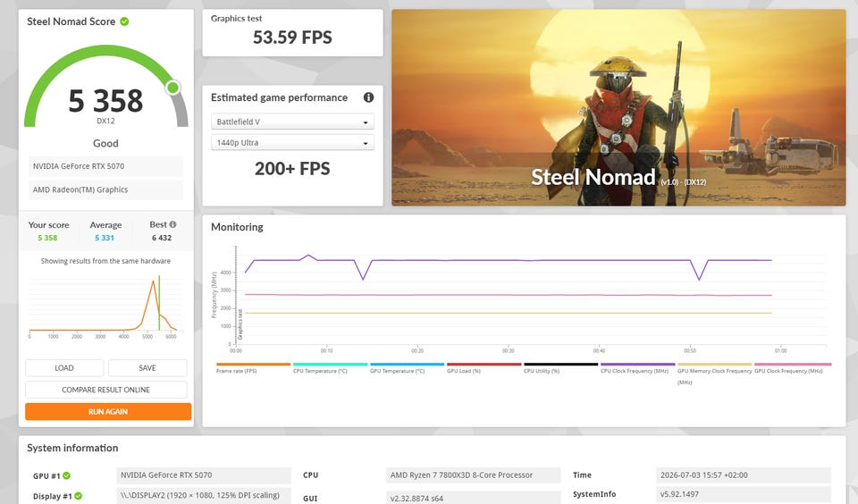This screenshot has width=858, height=504.
Task: Click the NVIDIA GeForce RTX 5070 field under score
Action: [x=105, y=166]
